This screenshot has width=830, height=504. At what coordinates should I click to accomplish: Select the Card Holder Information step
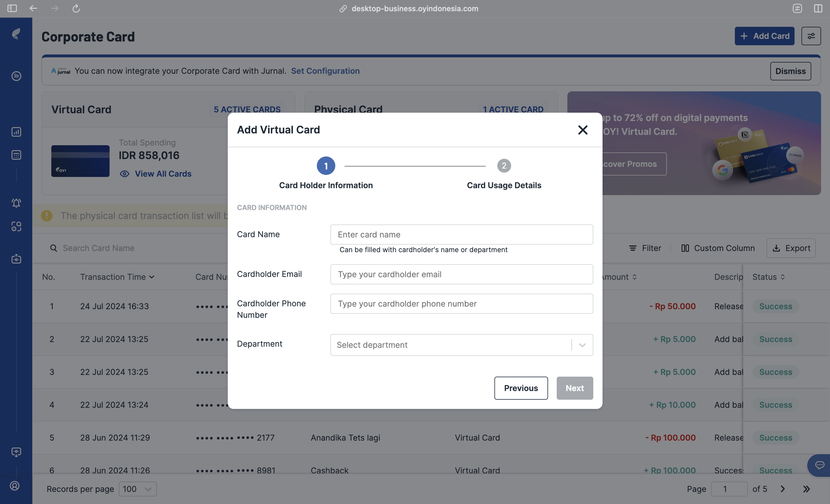[325, 166]
